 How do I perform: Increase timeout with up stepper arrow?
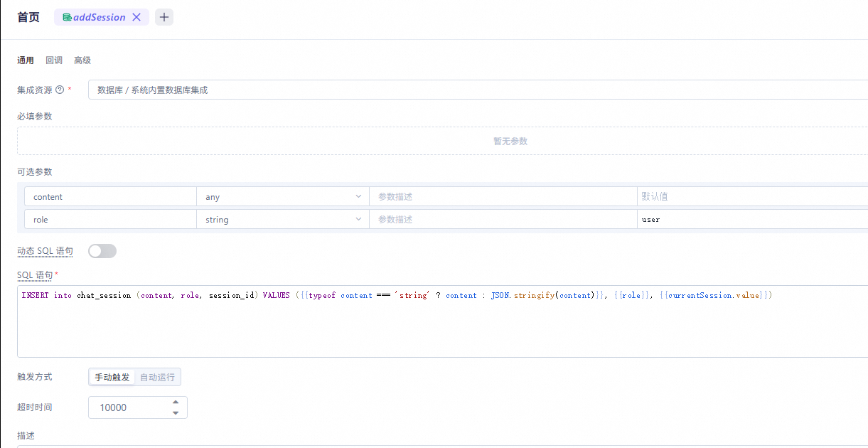[176, 402]
